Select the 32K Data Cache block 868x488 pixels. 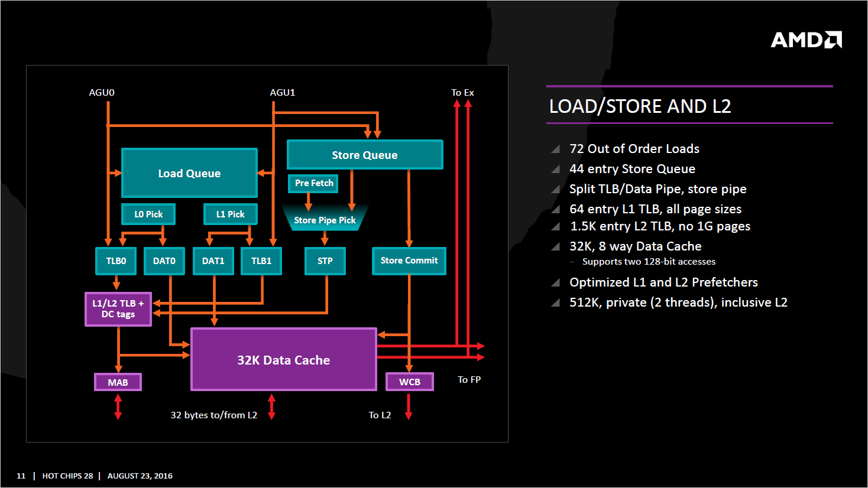point(283,360)
